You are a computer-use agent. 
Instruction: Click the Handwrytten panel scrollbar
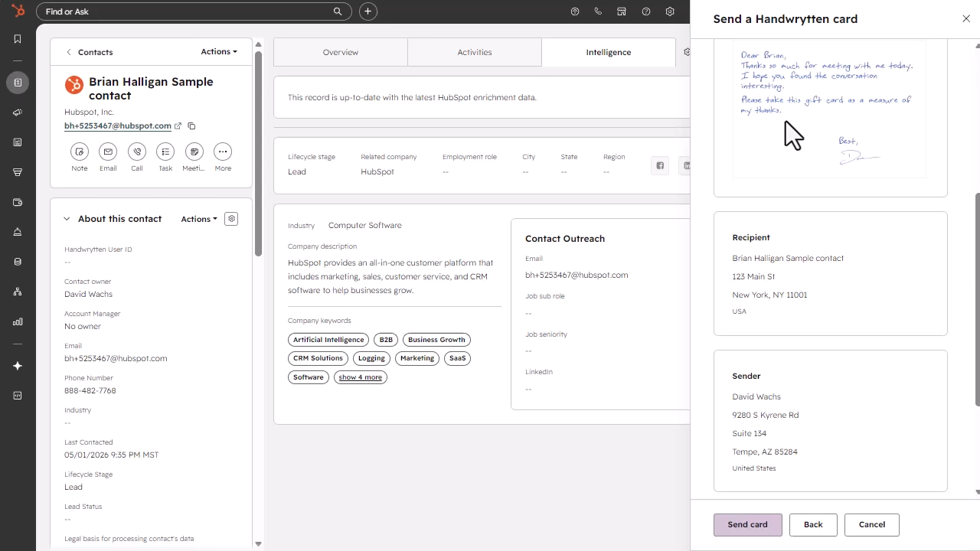click(x=977, y=298)
